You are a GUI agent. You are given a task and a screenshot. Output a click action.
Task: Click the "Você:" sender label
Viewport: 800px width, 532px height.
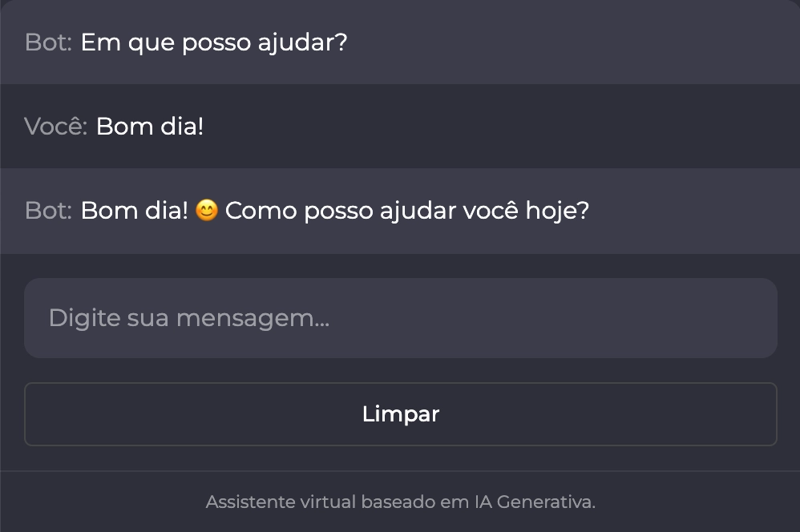pyautogui.click(x=55, y=127)
